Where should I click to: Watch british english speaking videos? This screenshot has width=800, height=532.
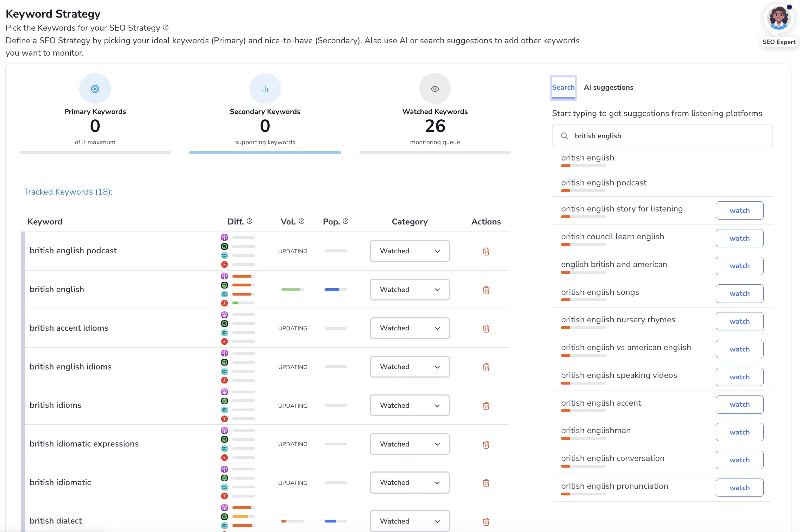coord(739,377)
